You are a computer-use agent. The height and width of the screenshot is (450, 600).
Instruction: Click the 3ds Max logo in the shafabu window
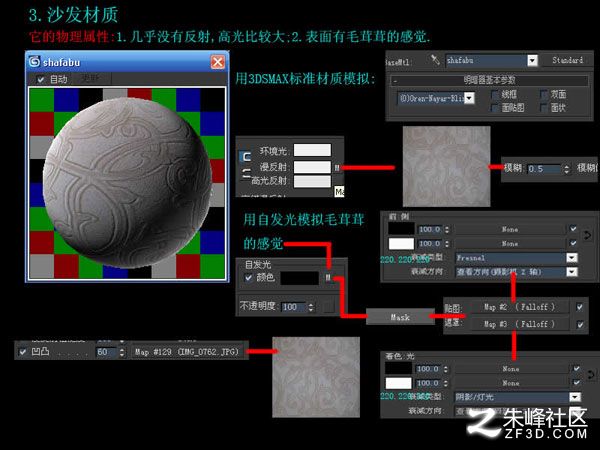click(x=34, y=62)
